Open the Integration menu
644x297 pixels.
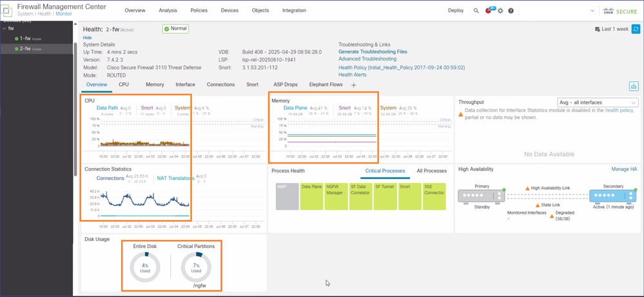(x=294, y=11)
